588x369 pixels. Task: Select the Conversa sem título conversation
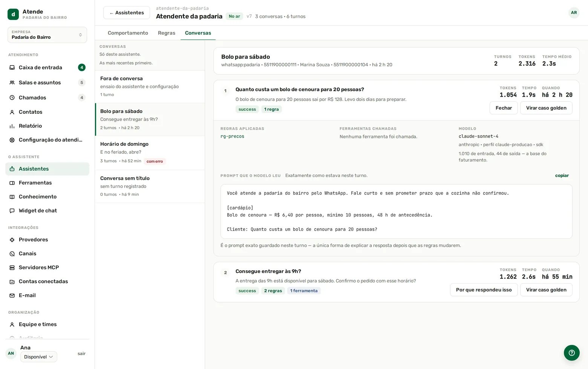click(x=150, y=186)
